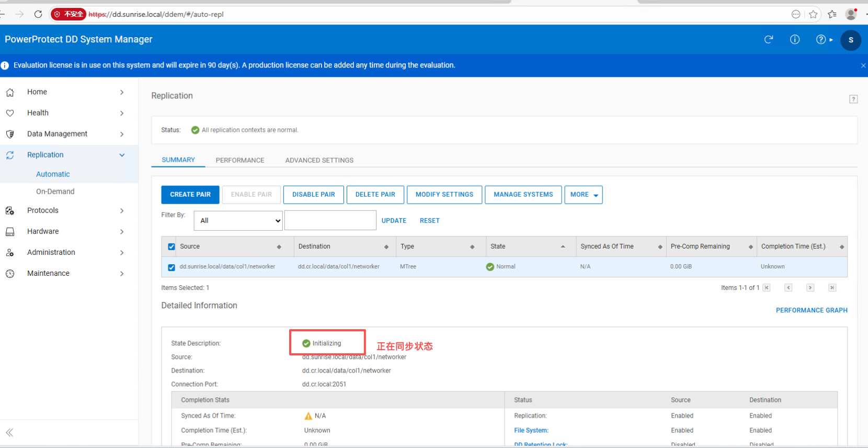Open the page help icon beside Replication
This screenshot has height=448, width=868.
click(853, 99)
